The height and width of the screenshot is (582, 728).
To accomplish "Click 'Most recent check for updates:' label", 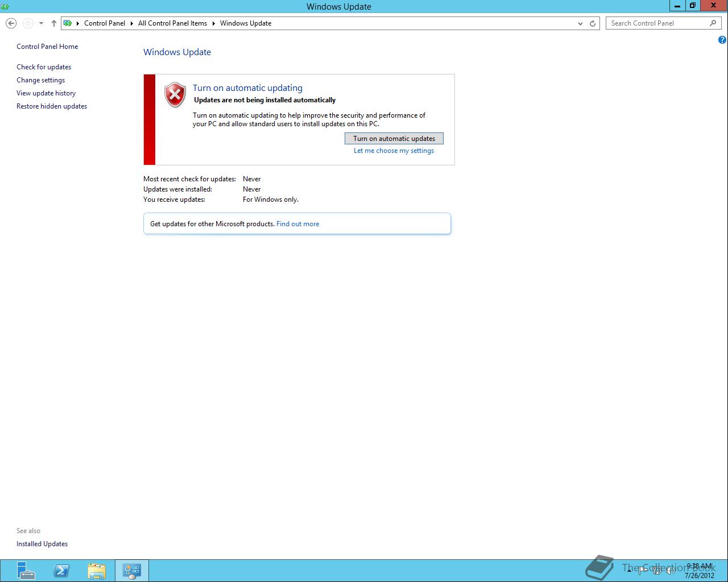I will [x=189, y=179].
